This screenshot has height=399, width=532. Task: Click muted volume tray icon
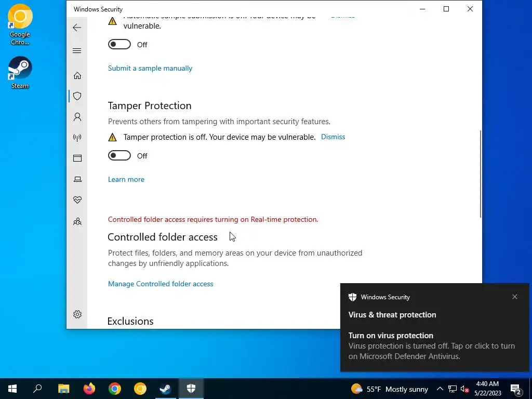point(464,389)
